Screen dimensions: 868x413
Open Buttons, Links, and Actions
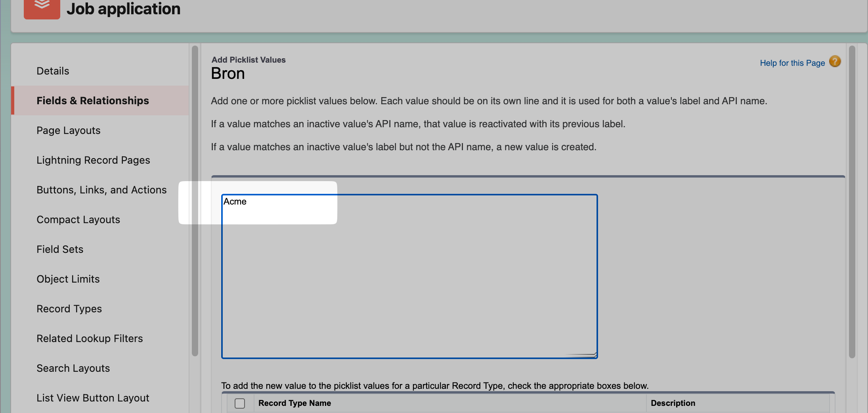click(101, 190)
